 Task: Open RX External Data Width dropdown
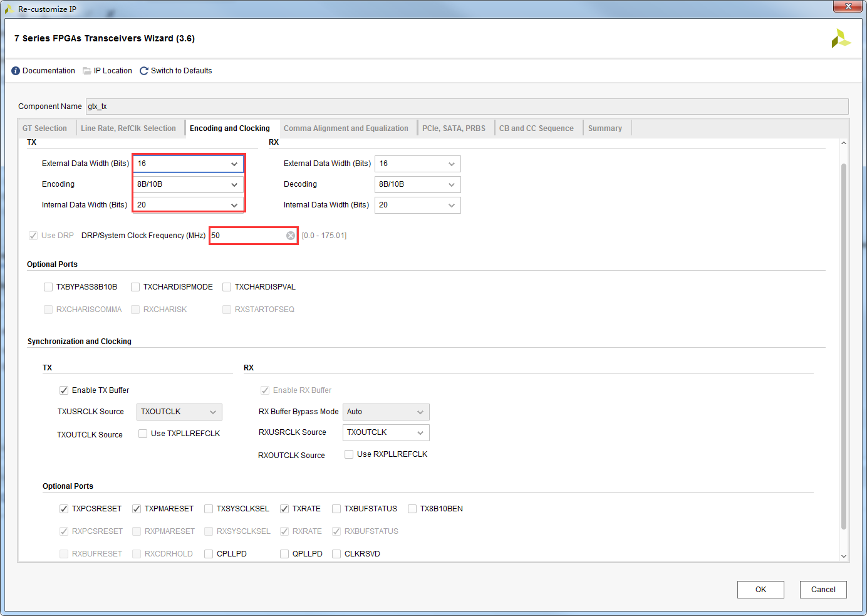click(418, 164)
